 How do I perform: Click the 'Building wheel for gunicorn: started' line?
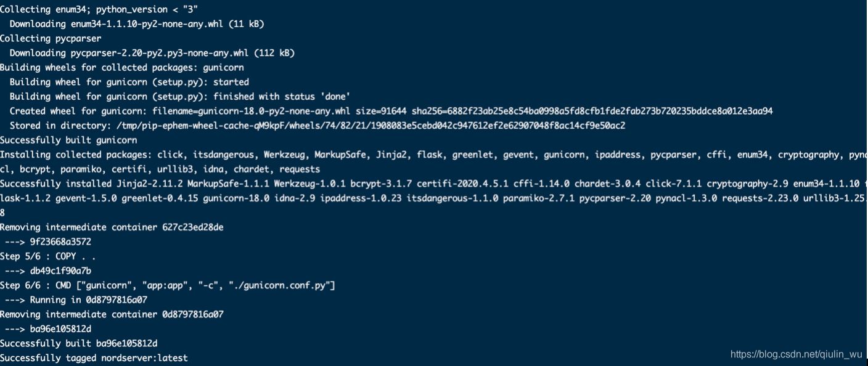(x=129, y=82)
